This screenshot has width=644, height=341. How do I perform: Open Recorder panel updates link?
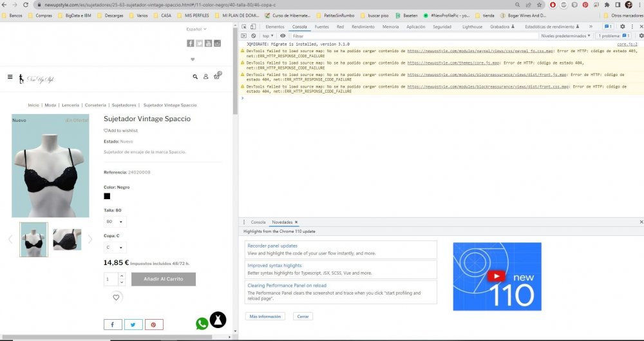pyautogui.click(x=272, y=246)
